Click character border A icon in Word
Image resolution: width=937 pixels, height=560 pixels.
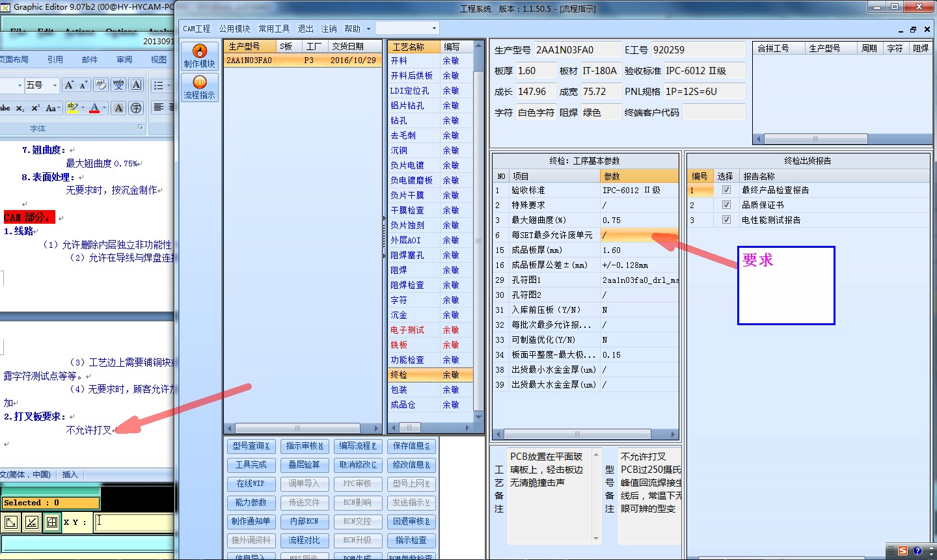pyautogui.click(x=136, y=85)
